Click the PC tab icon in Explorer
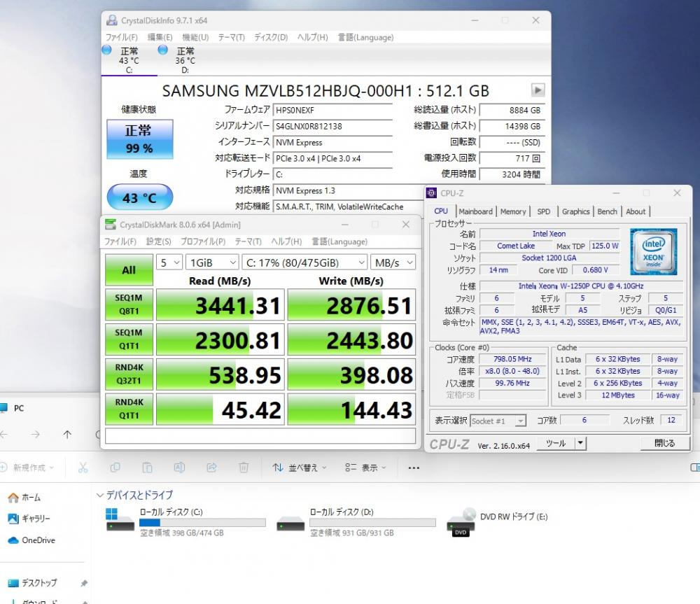The image size is (700, 604). coord(4,407)
